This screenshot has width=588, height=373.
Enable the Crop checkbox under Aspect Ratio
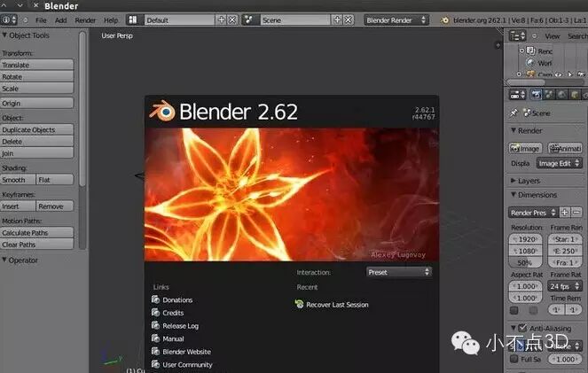click(x=533, y=310)
